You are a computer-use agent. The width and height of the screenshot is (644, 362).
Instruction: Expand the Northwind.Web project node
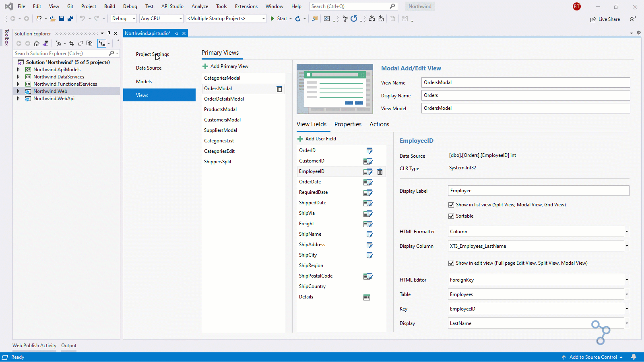point(18,91)
